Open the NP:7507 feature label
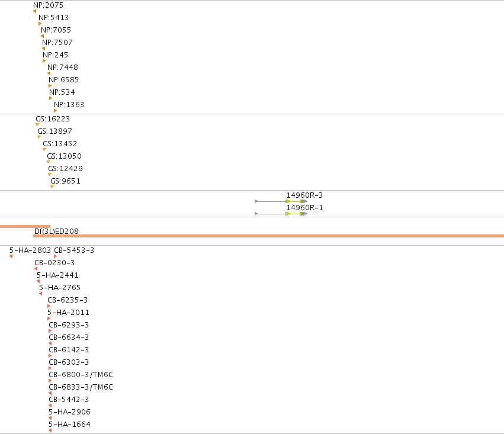This screenshot has width=504, height=434. [x=57, y=43]
